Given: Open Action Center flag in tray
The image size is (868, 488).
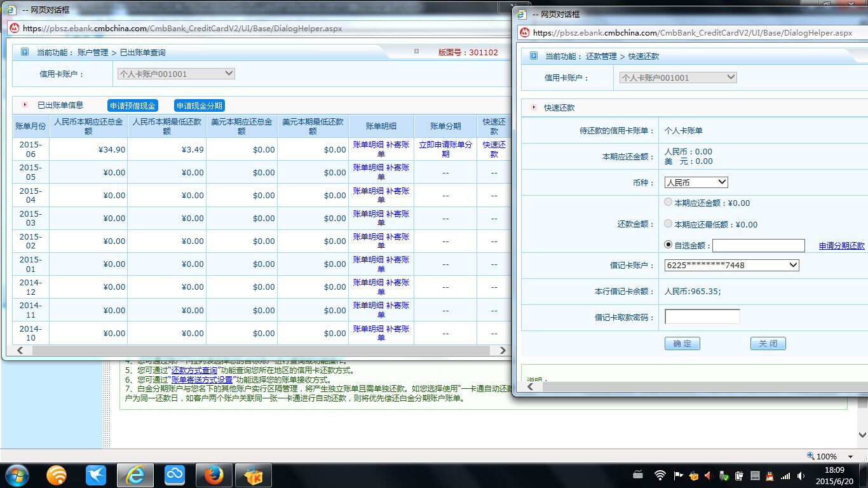Looking at the screenshot, I should pos(677,475).
